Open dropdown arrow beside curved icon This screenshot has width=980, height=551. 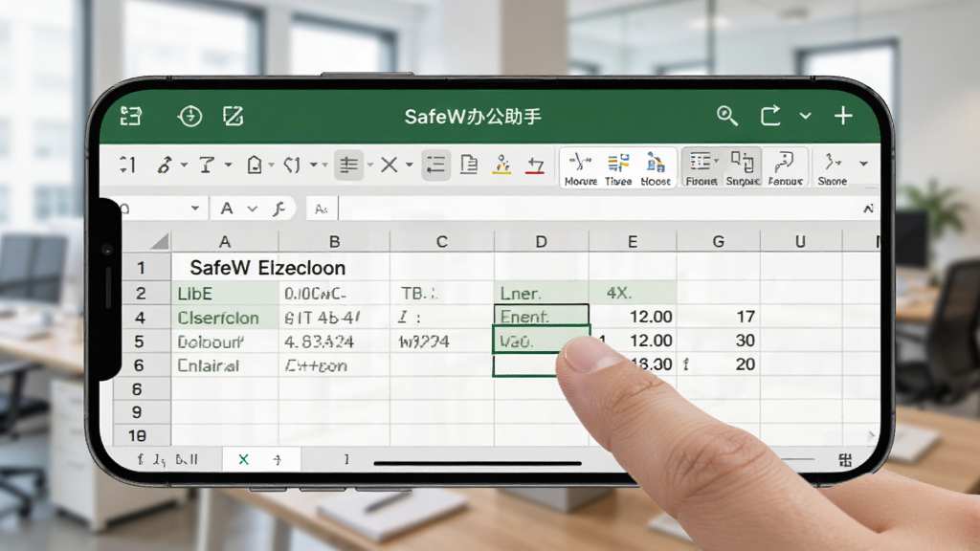[314, 165]
